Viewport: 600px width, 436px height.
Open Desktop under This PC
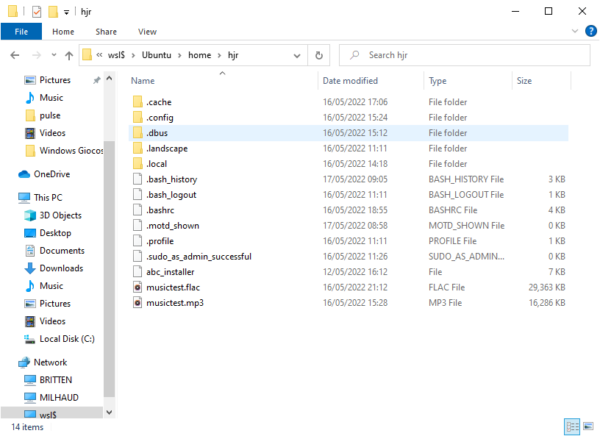pyautogui.click(x=55, y=233)
